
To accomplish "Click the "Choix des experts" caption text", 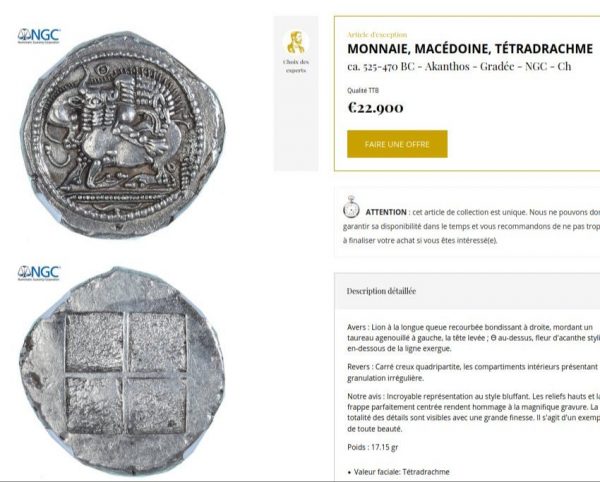I will coord(296,67).
